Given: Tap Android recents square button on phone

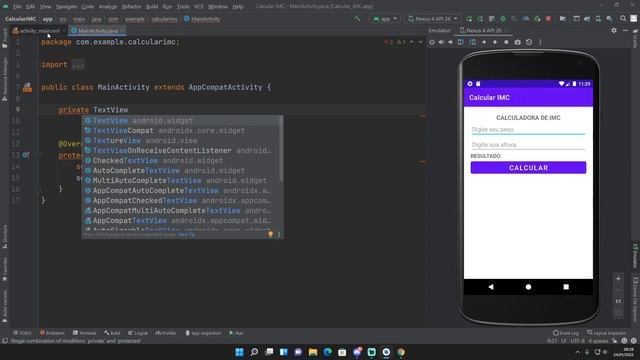Looking at the screenshot, I should click(566, 287).
